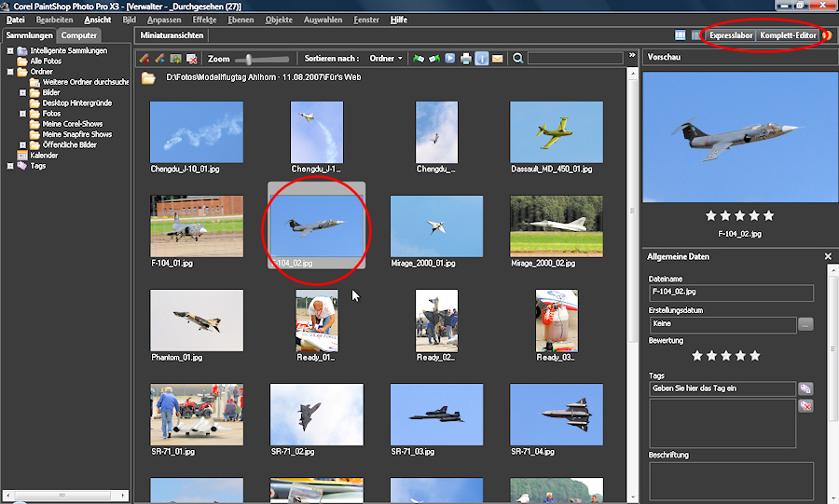Select the SR-71_01.jpg thumbnail
This screenshot has height=504, width=839.
pos(197,415)
